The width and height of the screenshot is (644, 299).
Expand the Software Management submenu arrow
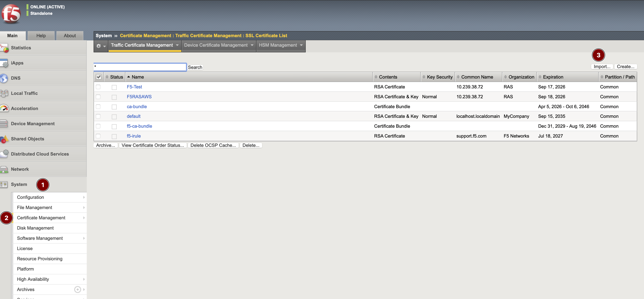(x=84, y=238)
